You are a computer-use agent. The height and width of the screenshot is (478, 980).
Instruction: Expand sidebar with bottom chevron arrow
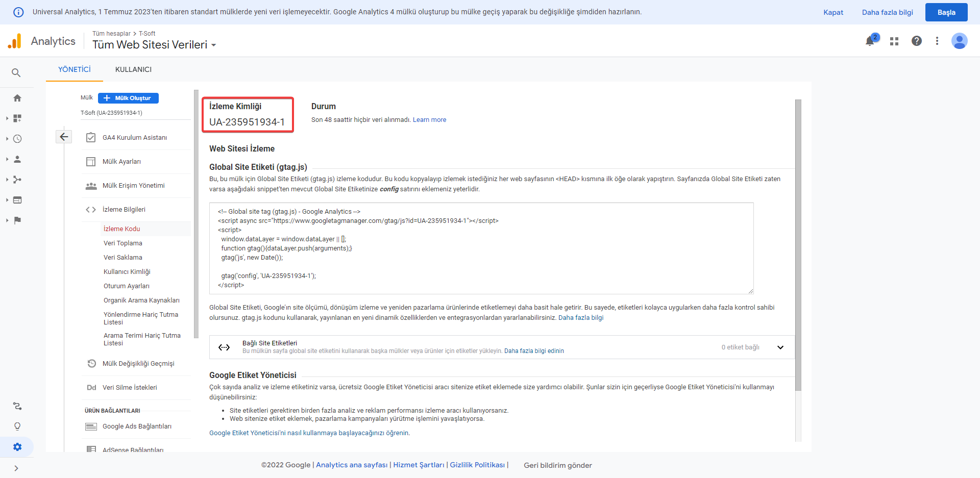coord(16,468)
